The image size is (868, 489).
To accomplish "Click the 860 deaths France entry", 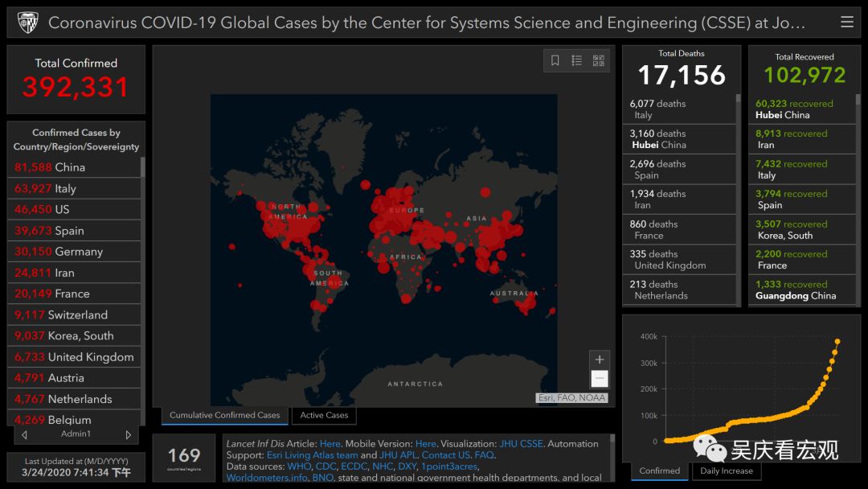I will (679, 230).
